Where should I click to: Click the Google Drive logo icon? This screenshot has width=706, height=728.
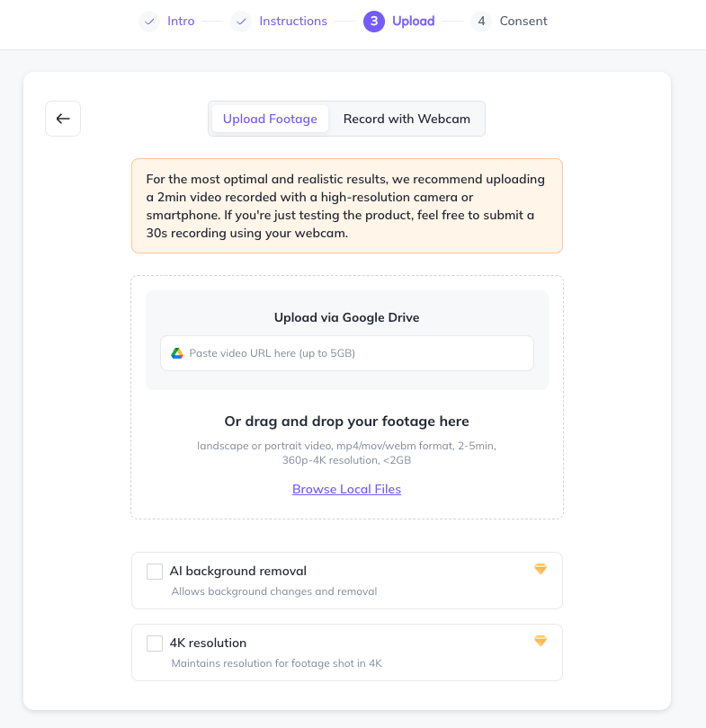178,353
